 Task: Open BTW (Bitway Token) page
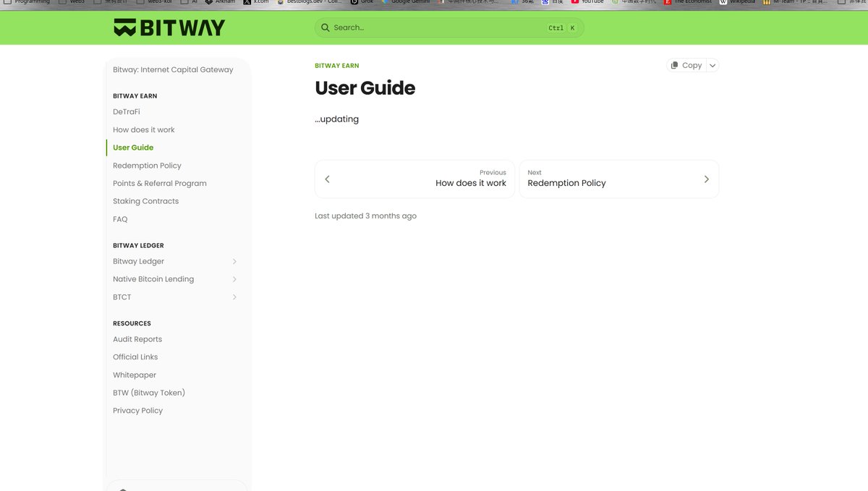tap(149, 393)
